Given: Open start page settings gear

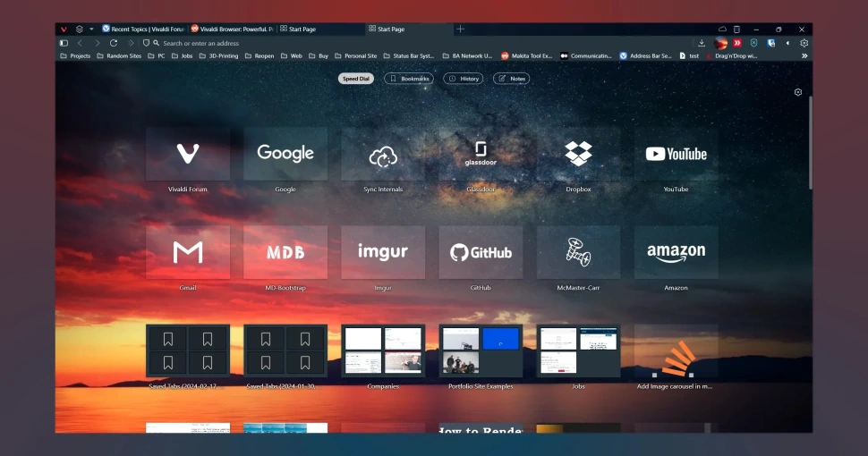Looking at the screenshot, I should coord(798,92).
